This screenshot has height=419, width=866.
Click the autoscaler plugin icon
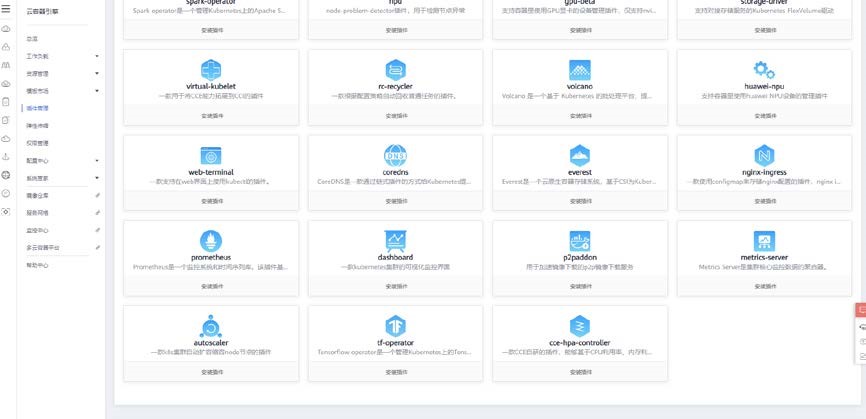[211, 326]
